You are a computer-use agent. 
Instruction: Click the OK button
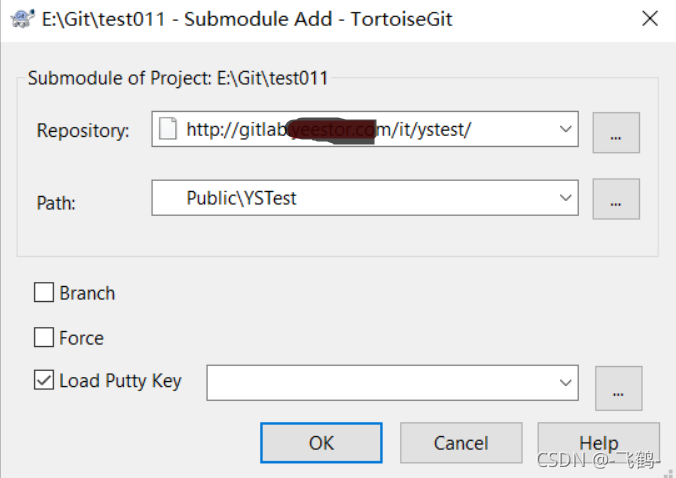(321, 442)
